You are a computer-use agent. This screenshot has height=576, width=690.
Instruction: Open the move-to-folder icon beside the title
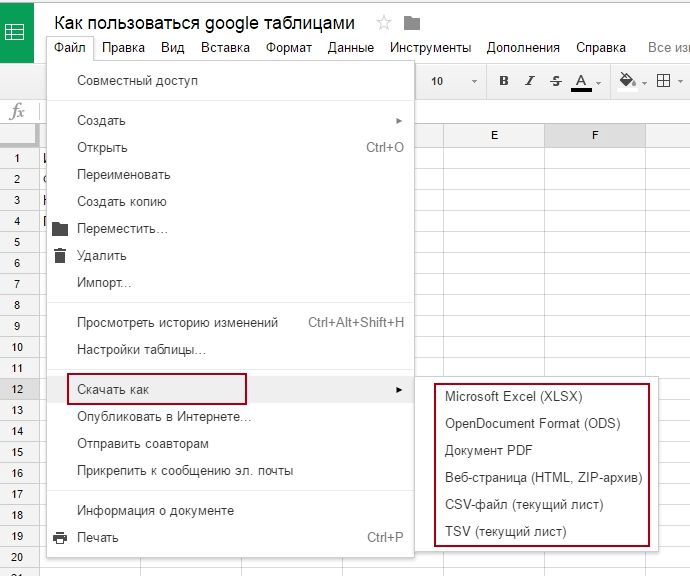point(412,23)
